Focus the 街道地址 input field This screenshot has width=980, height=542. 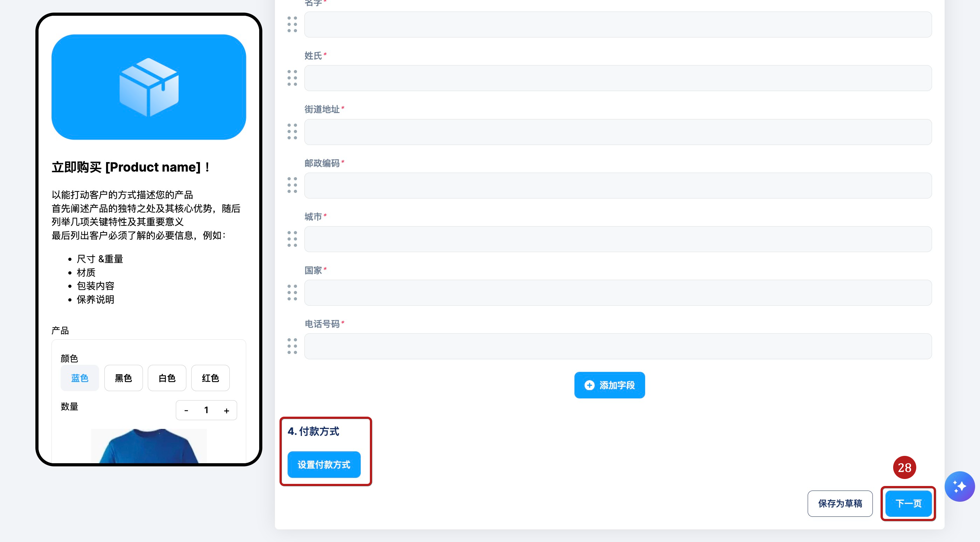click(617, 132)
